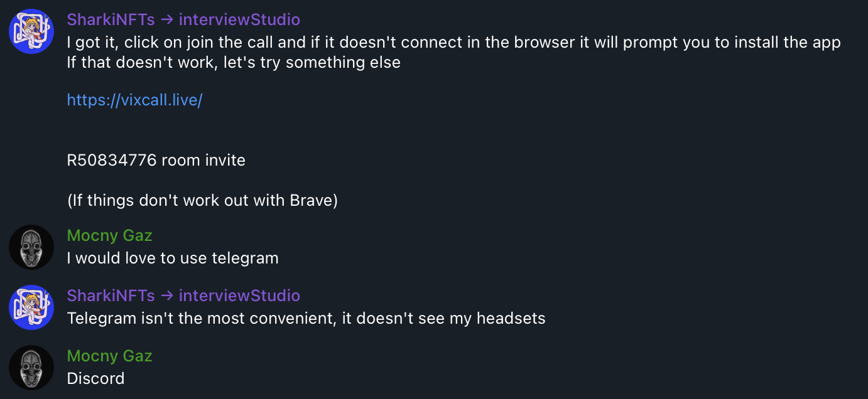Viewport: 868px width, 399px height.
Task: Click the arrow in the first SharkiNFTs header
Action: (166, 20)
